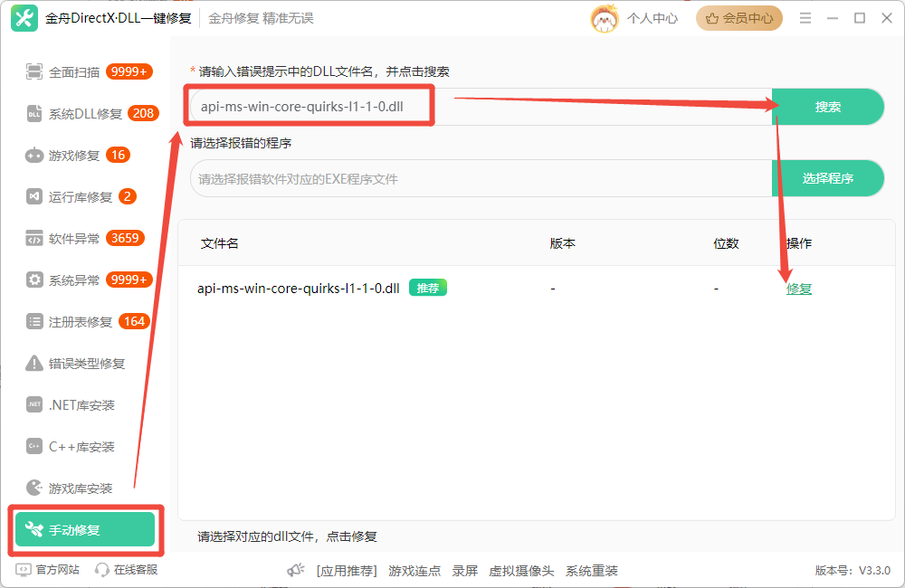Click the full scan icon in sidebar
905x588 pixels.
(x=34, y=72)
